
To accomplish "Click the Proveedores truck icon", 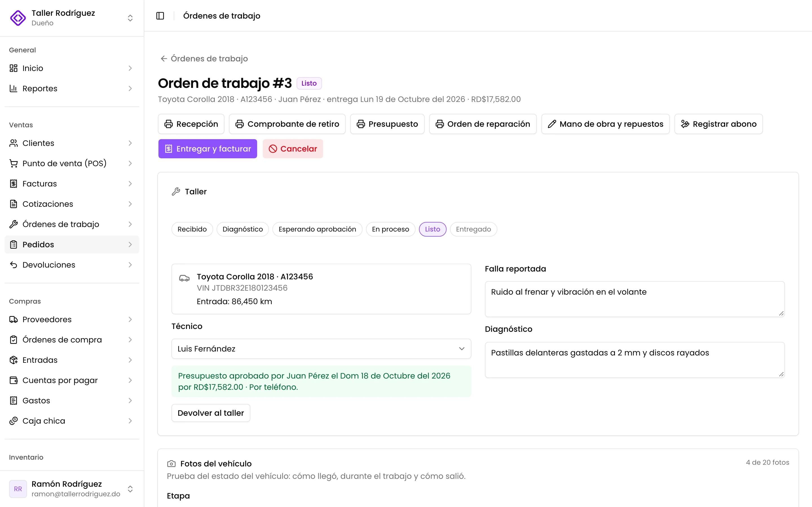I will pyautogui.click(x=14, y=320).
